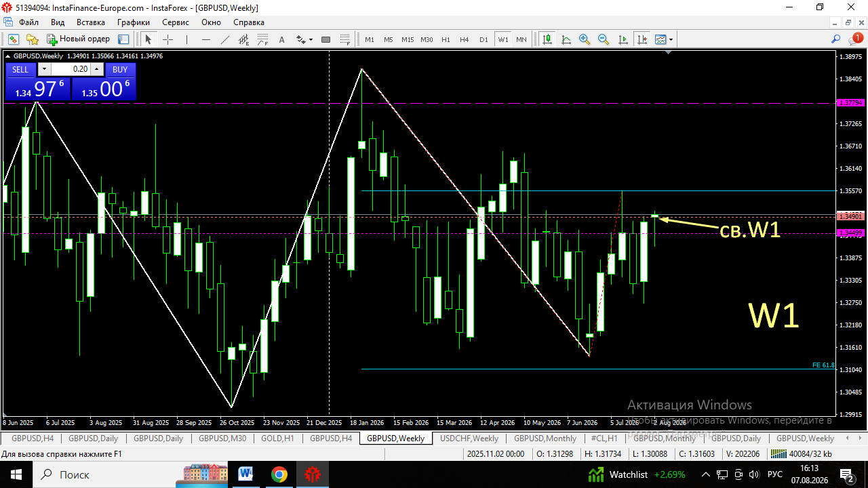Switch chart to D1 timeframe
The image size is (868, 488).
point(484,39)
